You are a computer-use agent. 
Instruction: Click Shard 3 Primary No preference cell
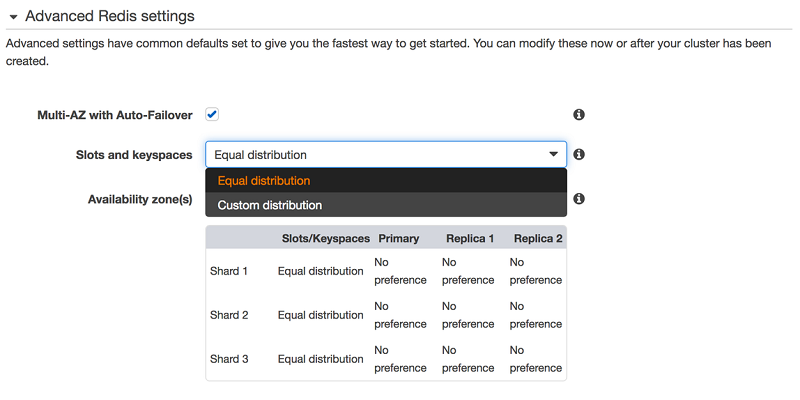400,359
